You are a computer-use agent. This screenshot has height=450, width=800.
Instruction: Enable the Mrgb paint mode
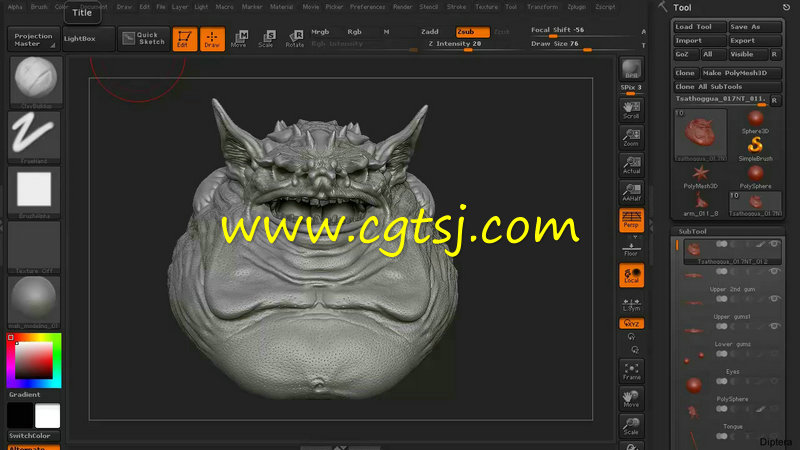pos(320,32)
